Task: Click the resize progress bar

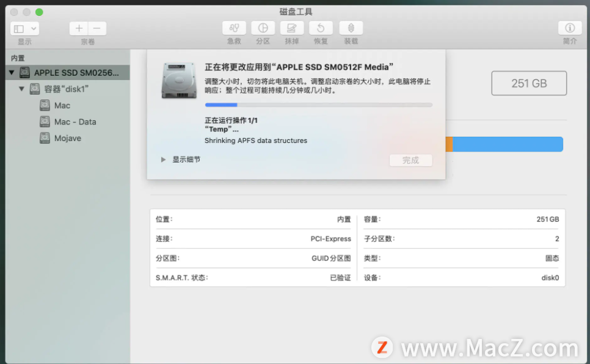Action: pyautogui.click(x=318, y=105)
